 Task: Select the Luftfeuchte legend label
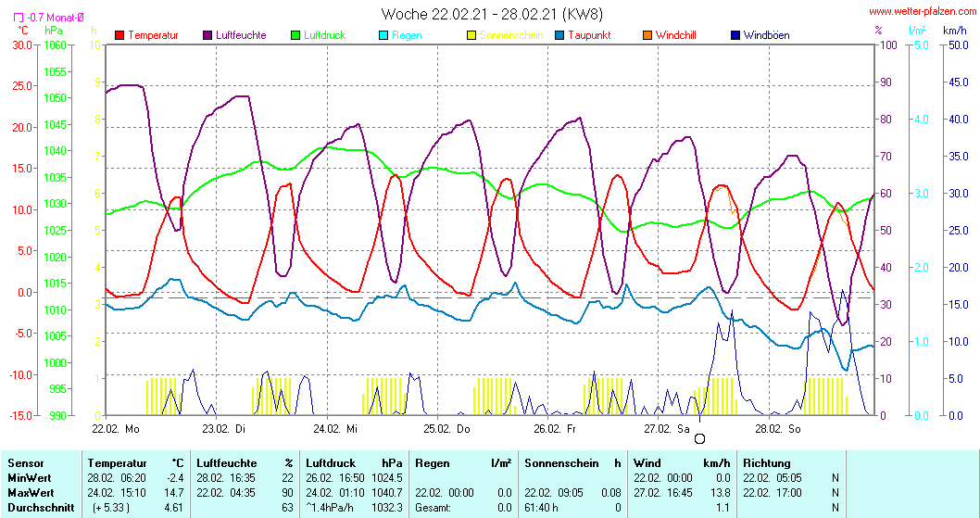[241, 35]
